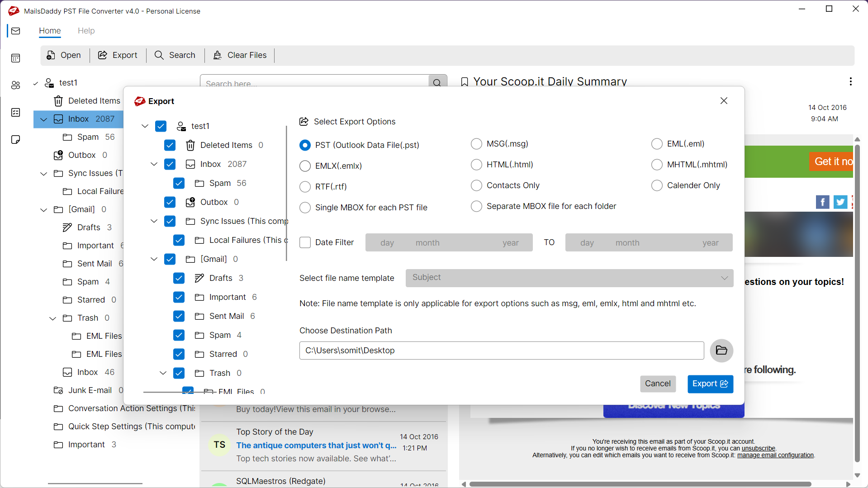Click the destination path input field
The height and width of the screenshot is (488, 868).
coord(502,351)
